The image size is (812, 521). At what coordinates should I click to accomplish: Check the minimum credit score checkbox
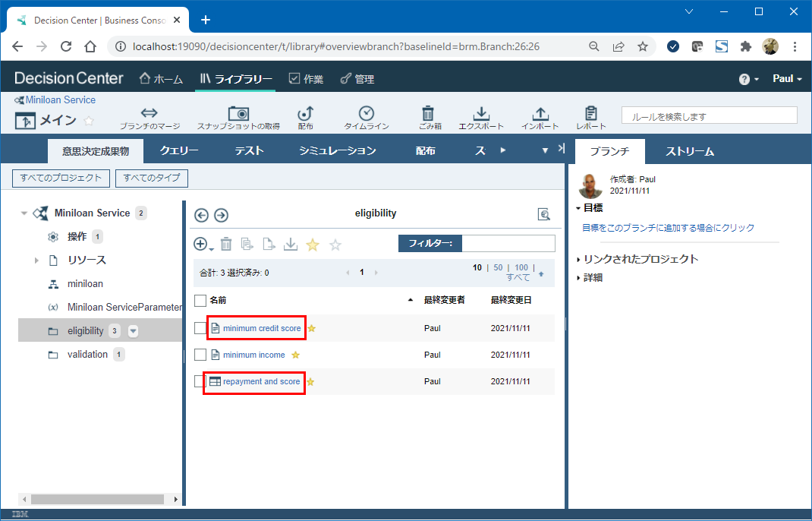pos(200,328)
